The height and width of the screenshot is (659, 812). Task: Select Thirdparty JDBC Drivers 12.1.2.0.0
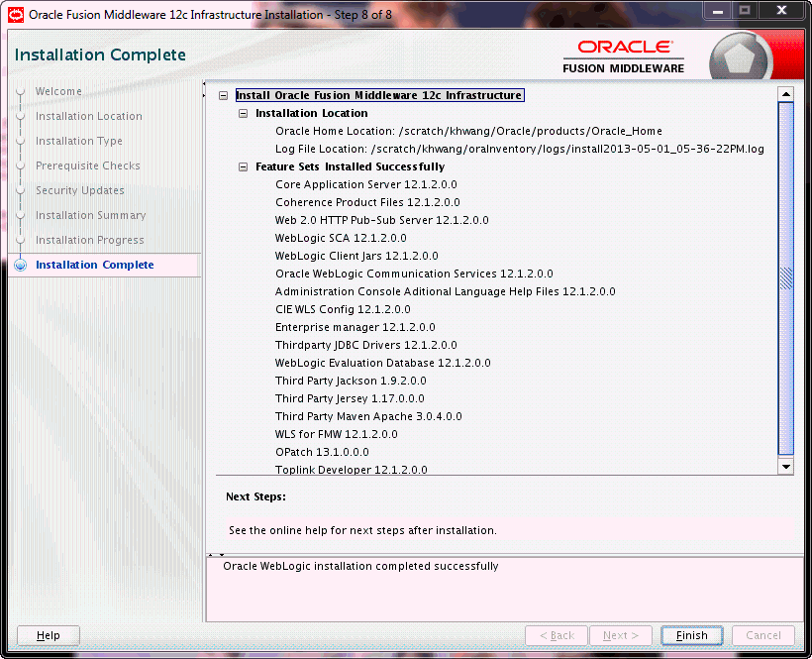(x=366, y=345)
